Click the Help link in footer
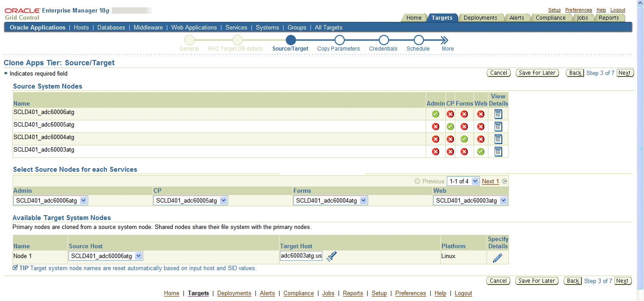This screenshot has height=301, width=644. click(x=441, y=293)
